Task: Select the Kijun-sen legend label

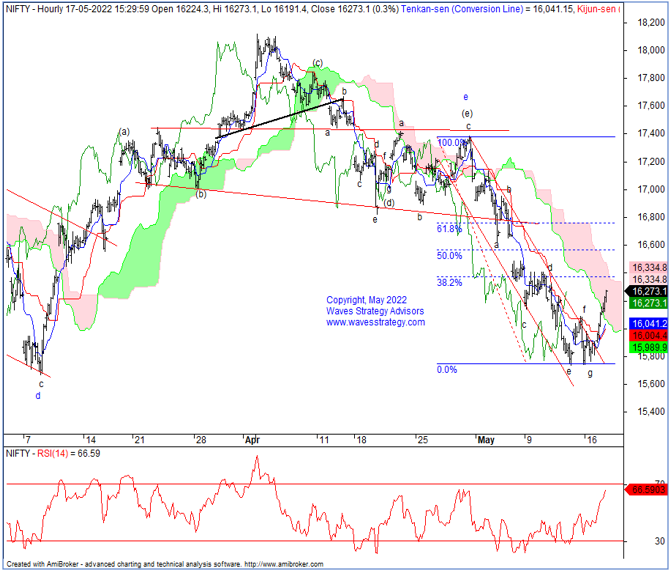Action: (x=598, y=9)
